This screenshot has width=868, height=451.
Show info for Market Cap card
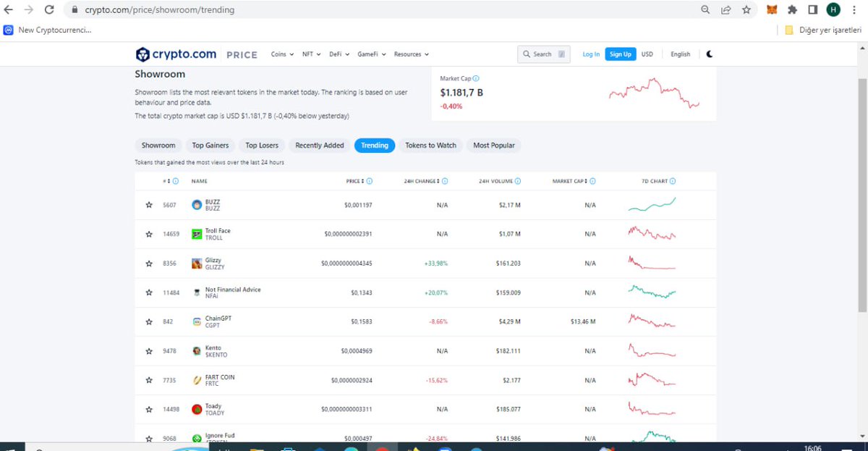click(x=475, y=78)
